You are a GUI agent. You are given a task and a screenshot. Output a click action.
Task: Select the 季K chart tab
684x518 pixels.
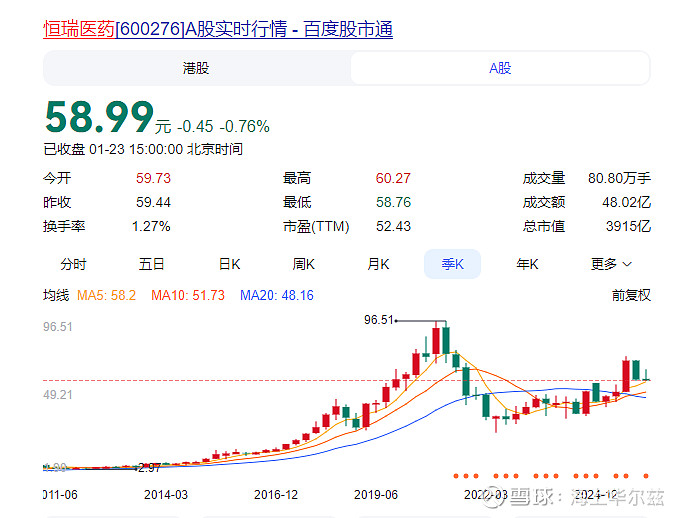click(452, 264)
